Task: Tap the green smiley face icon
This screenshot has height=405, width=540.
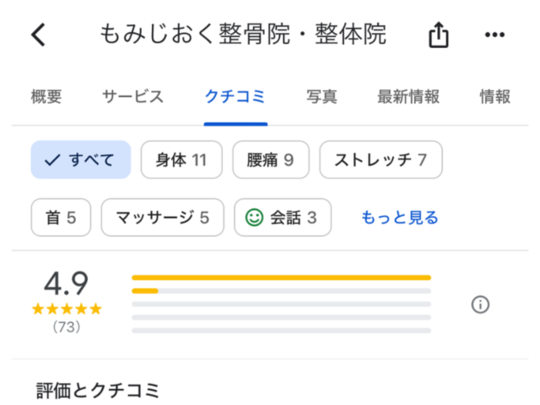Action: pyautogui.click(x=254, y=217)
